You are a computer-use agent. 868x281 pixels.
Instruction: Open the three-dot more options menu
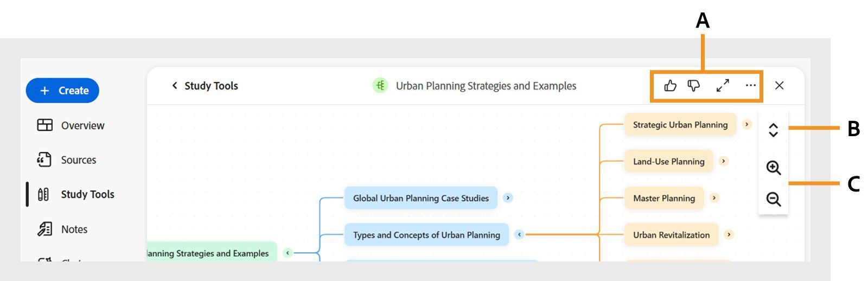pyautogui.click(x=750, y=86)
